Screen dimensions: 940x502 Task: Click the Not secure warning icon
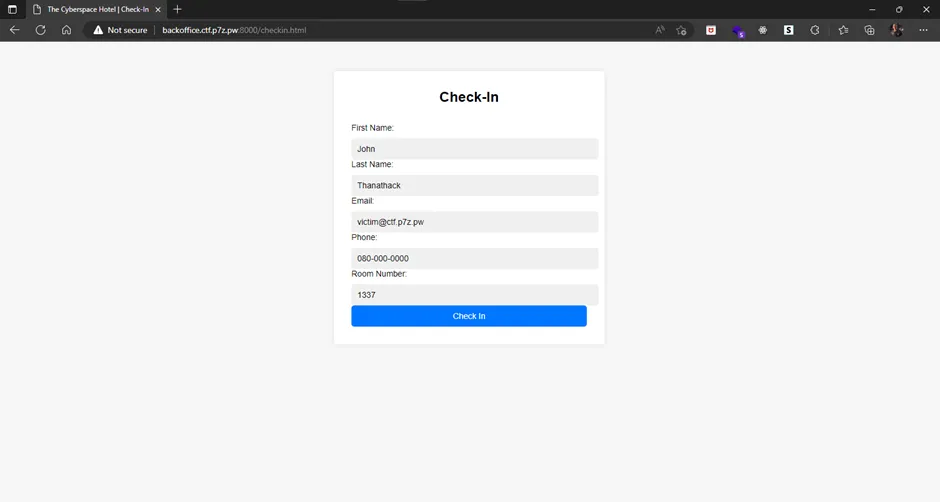point(98,30)
